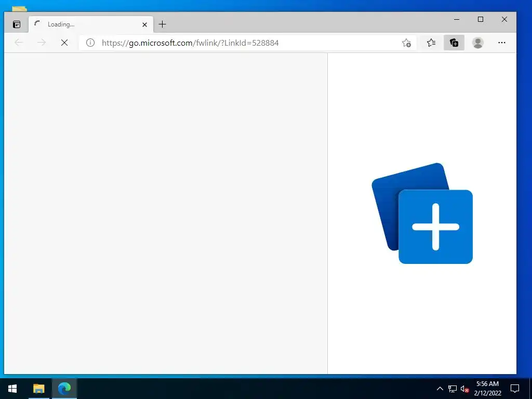Select the Loading... tab
Viewport: 532px width, 399px height.
tap(90, 24)
